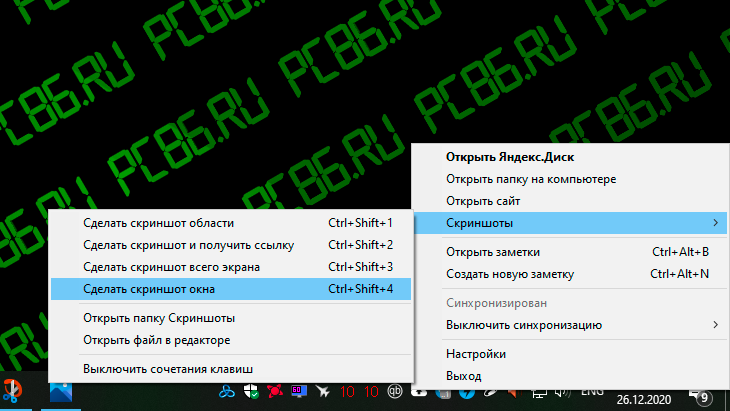730x411 pixels.
Task: Open 'Настройки' from tray menu
Action: (x=570, y=354)
